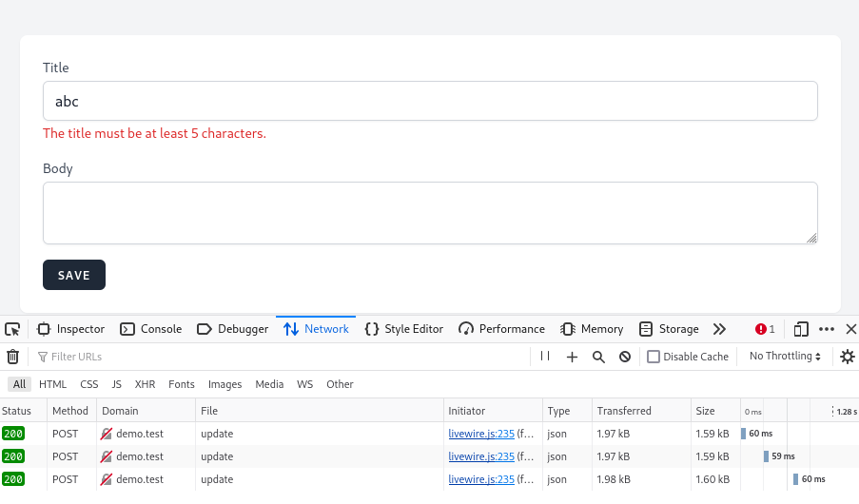This screenshot has width=859, height=504.
Task: Toggle responsive design mode icon
Action: pos(801,329)
